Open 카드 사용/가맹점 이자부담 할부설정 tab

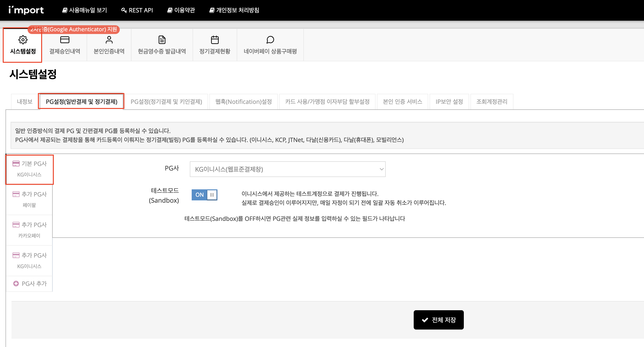pos(327,102)
